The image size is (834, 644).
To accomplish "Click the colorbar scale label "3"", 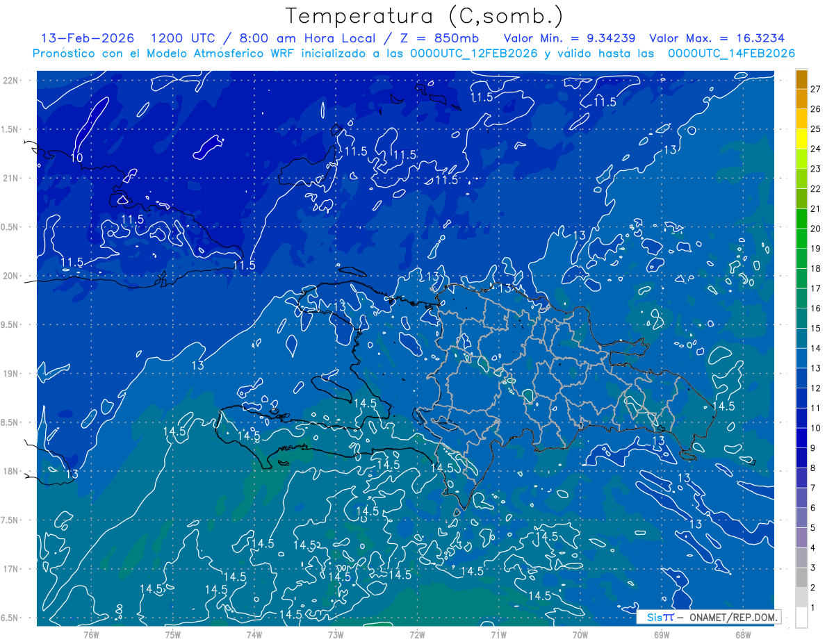I will [x=813, y=568].
